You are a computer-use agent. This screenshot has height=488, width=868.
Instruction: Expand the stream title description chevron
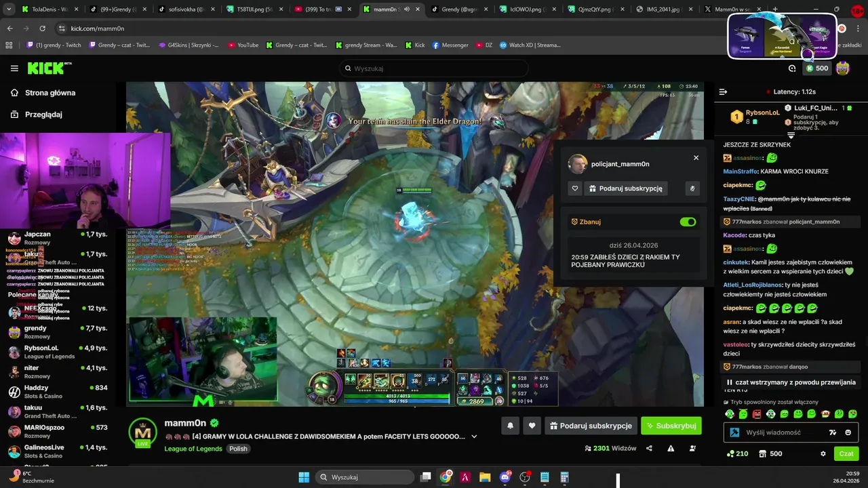click(474, 436)
